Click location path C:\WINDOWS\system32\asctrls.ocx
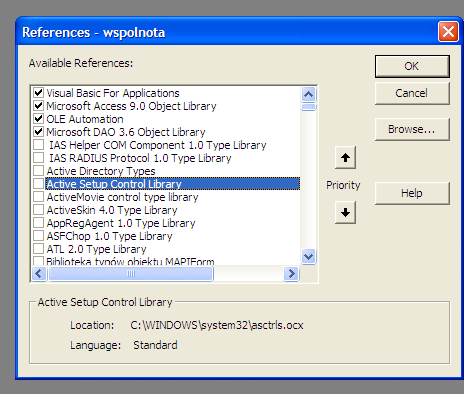The image size is (464, 394). pyautogui.click(x=217, y=325)
